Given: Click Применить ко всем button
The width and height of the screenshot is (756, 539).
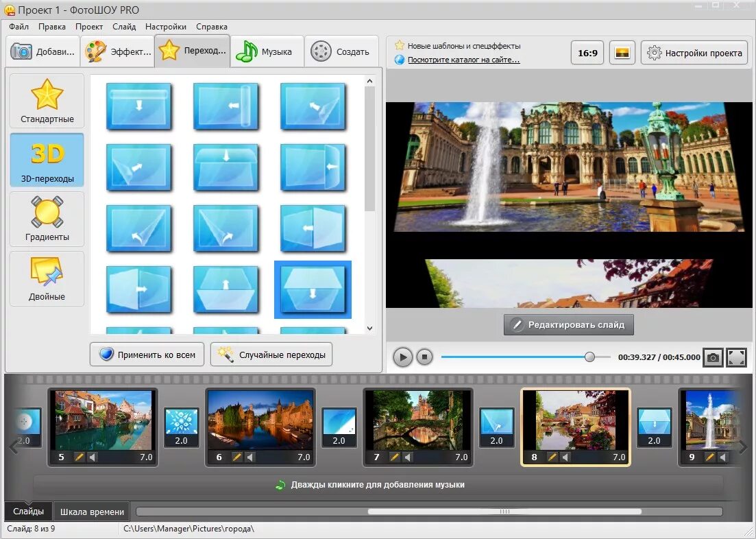Looking at the screenshot, I should (x=147, y=355).
